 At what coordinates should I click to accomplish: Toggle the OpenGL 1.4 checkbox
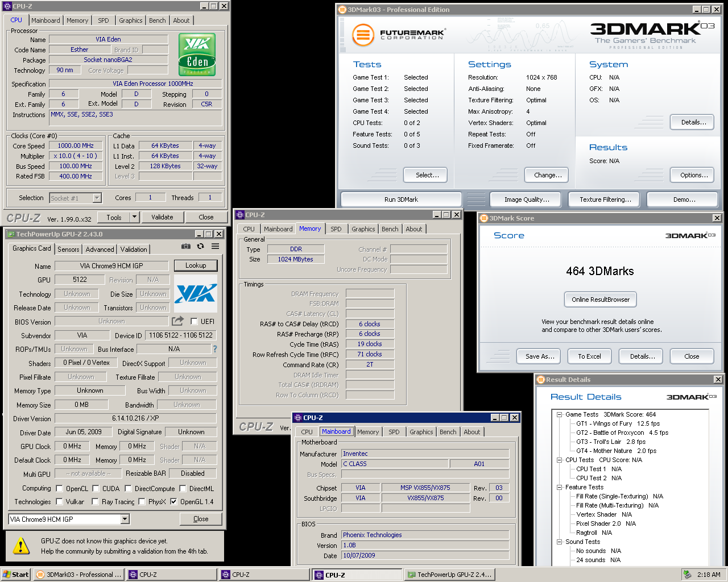point(173,501)
